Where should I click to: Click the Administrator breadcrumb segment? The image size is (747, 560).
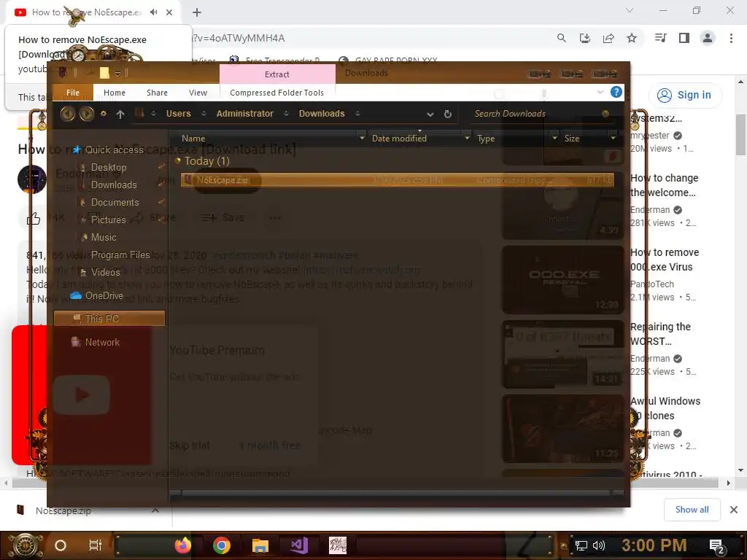tap(245, 113)
